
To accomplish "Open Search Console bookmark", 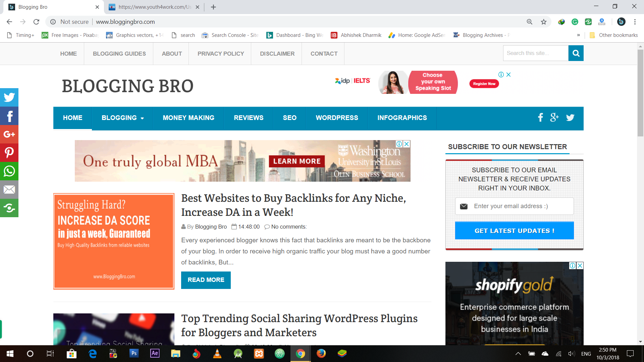I will pos(230,35).
